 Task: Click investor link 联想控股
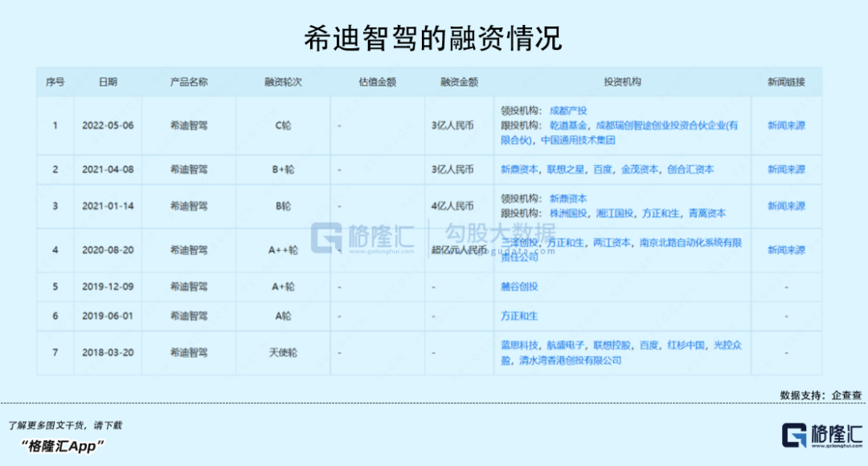tap(612, 345)
